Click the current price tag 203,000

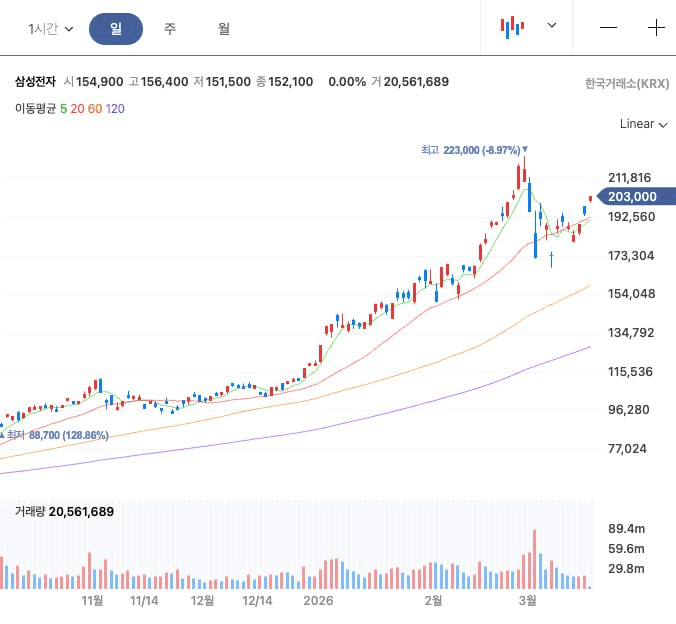pos(634,197)
